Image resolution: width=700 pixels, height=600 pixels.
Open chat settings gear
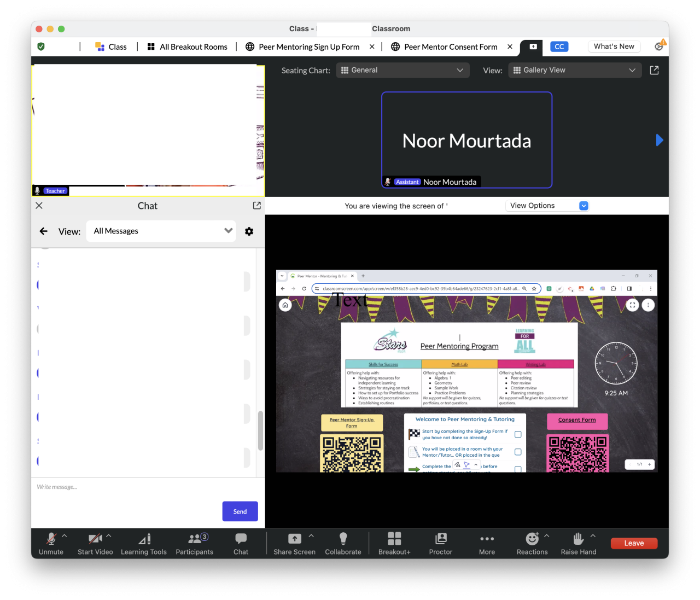[249, 231]
